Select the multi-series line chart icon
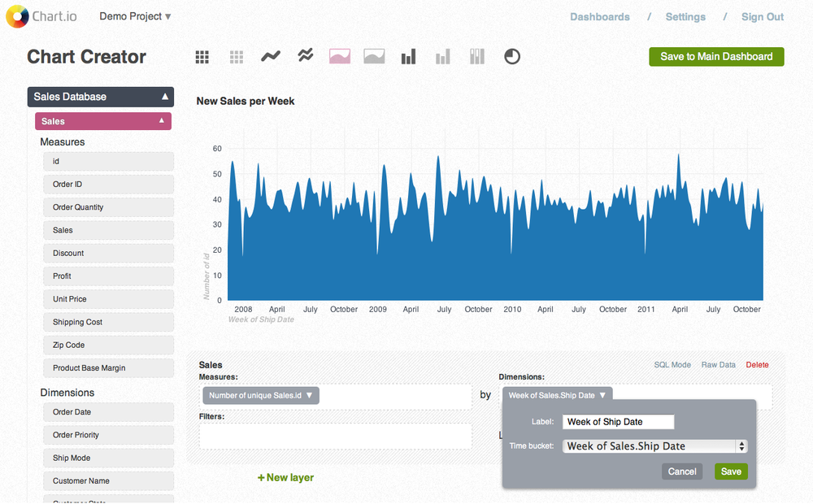This screenshot has width=813, height=504. click(x=304, y=56)
